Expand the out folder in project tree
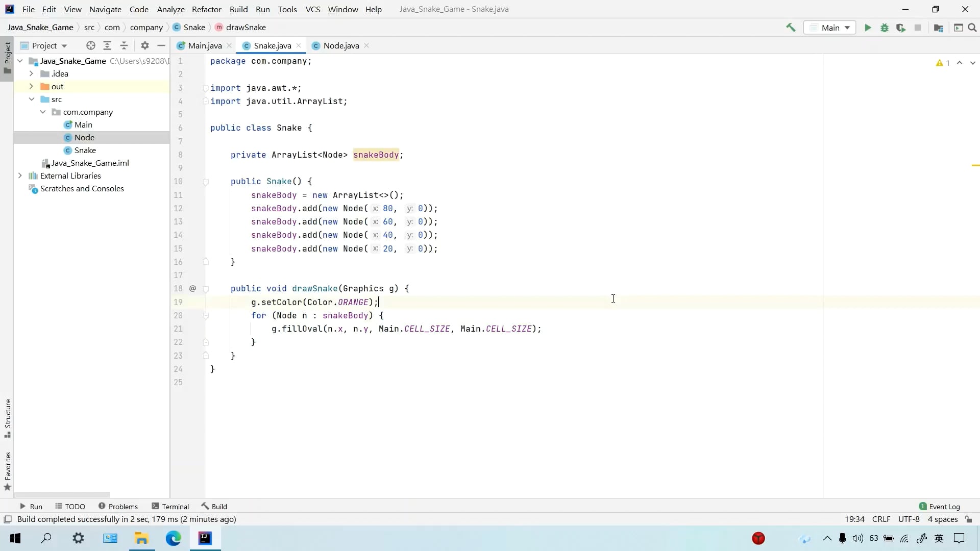 coord(31,86)
